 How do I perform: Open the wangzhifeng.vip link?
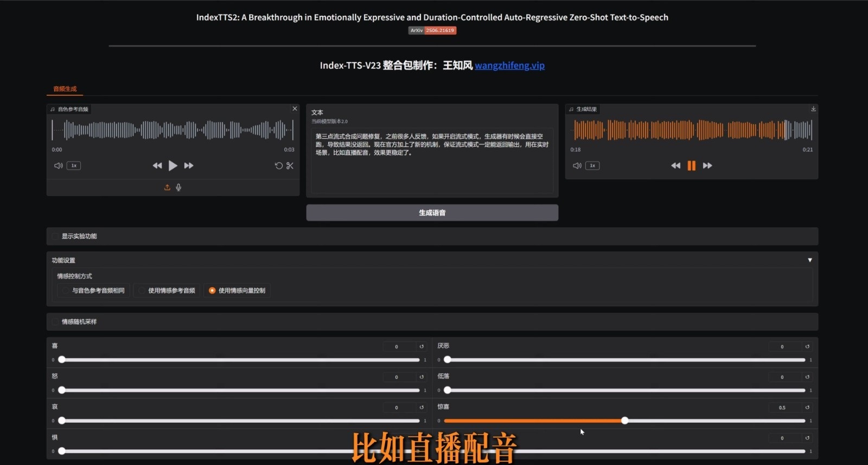509,66
